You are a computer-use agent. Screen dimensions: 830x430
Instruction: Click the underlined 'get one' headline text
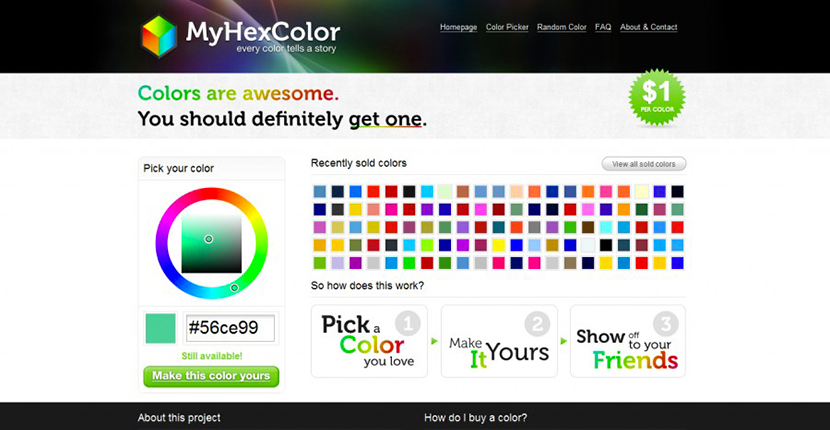385,119
